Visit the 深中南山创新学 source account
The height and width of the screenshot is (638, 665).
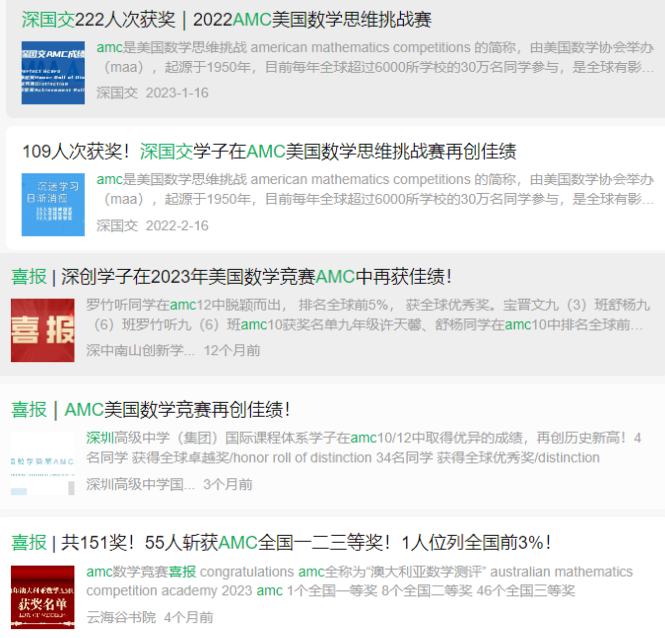[140, 351]
